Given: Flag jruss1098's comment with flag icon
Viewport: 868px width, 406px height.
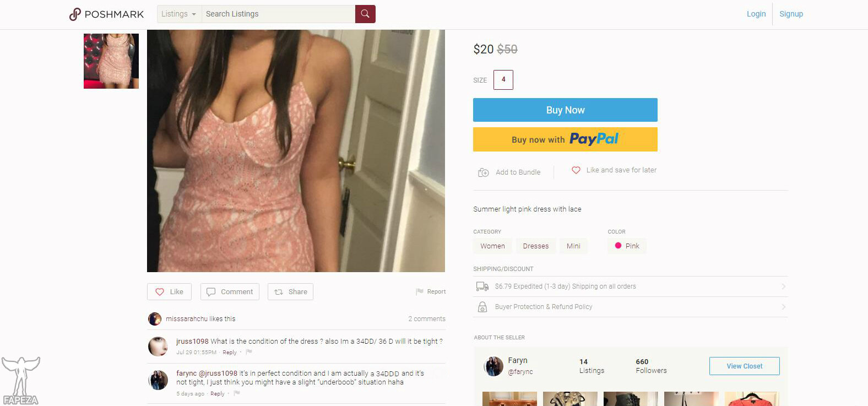Looking at the screenshot, I should click(x=249, y=352).
